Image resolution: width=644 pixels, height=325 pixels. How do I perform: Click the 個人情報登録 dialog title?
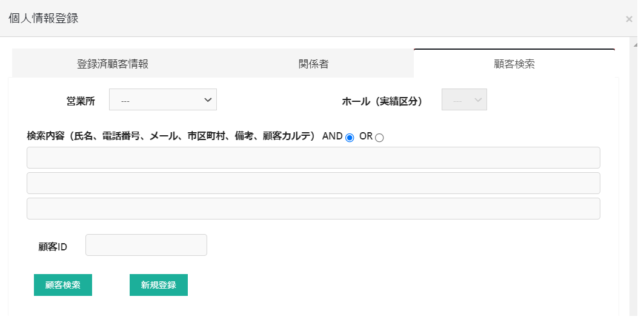[44, 18]
